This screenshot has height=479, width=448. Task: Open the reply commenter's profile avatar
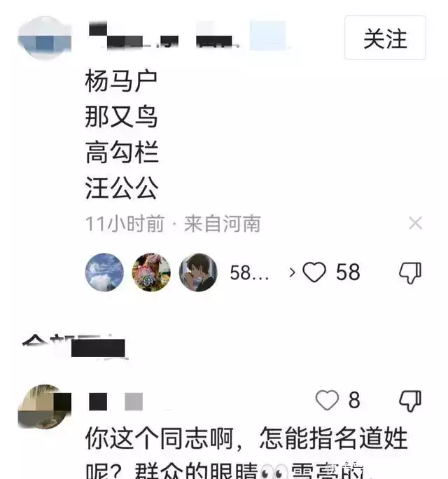point(45,406)
